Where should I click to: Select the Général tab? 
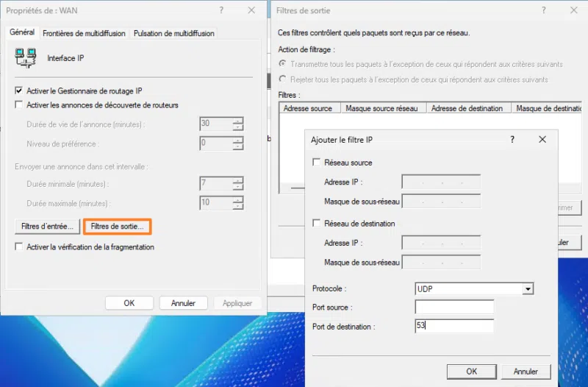(x=22, y=32)
